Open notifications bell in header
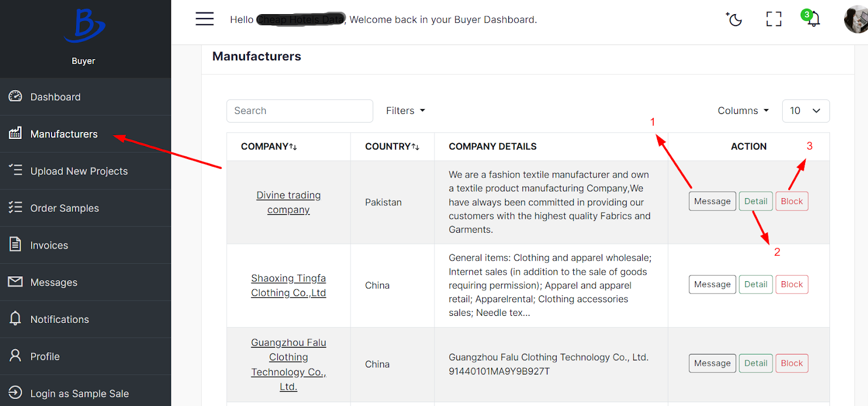Image resolution: width=868 pixels, height=406 pixels. click(813, 20)
